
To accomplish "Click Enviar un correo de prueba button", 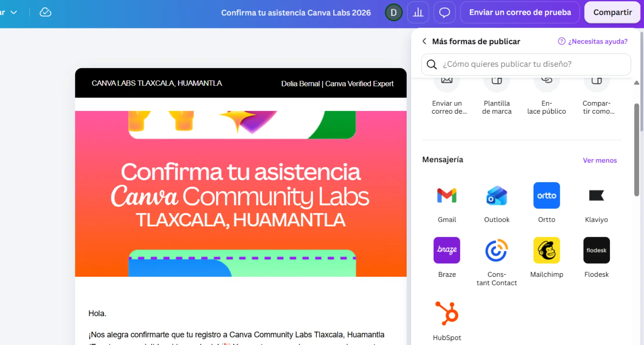I will pyautogui.click(x=520, y=12).
